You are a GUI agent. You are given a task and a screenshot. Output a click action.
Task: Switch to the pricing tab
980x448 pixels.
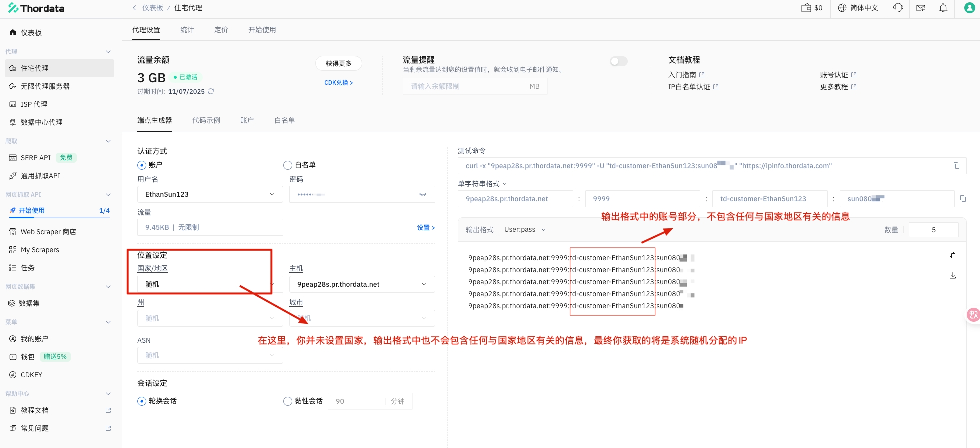pyautogui.click(x=221, y=30)
